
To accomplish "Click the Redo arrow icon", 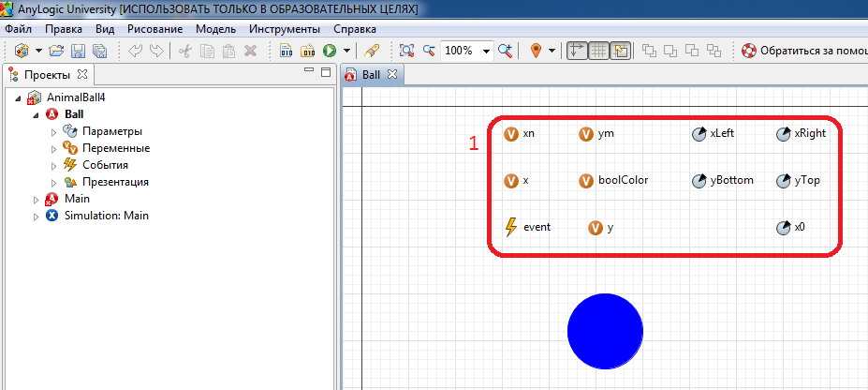I will (156, 51).
